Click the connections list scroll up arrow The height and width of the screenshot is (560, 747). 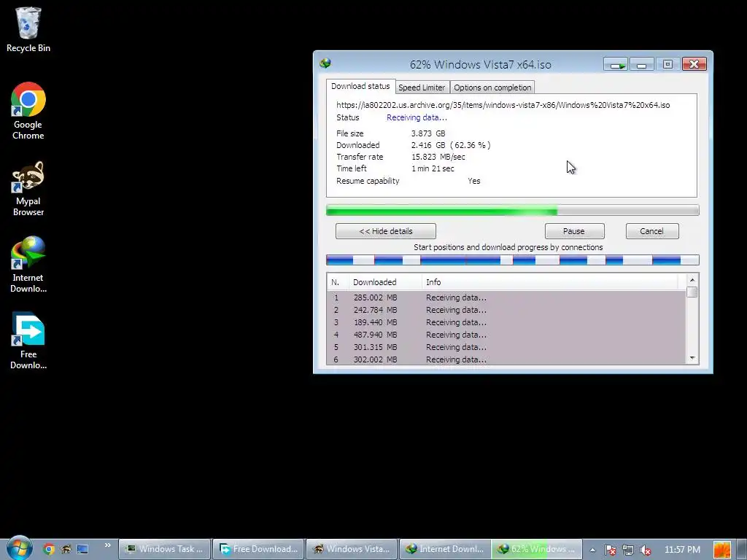point(692,279)
